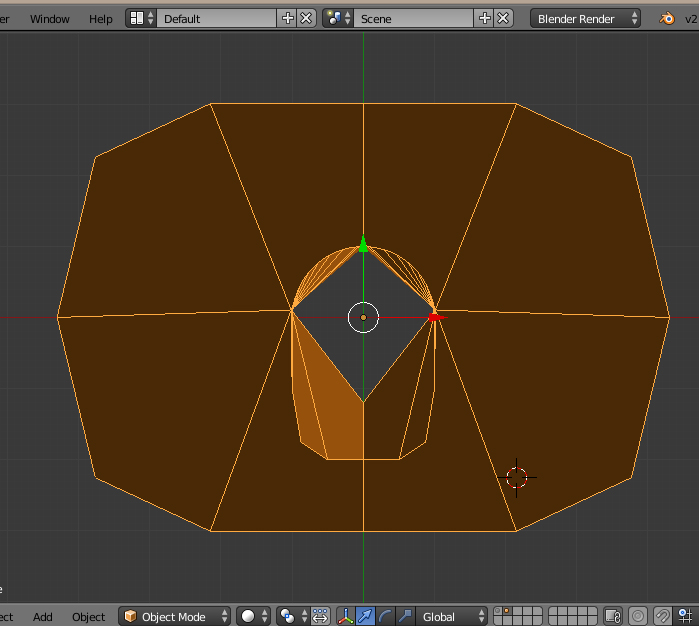699x626 pixels.
Task: Open the Blender Render engine dropdown
Action: point(586,18)
